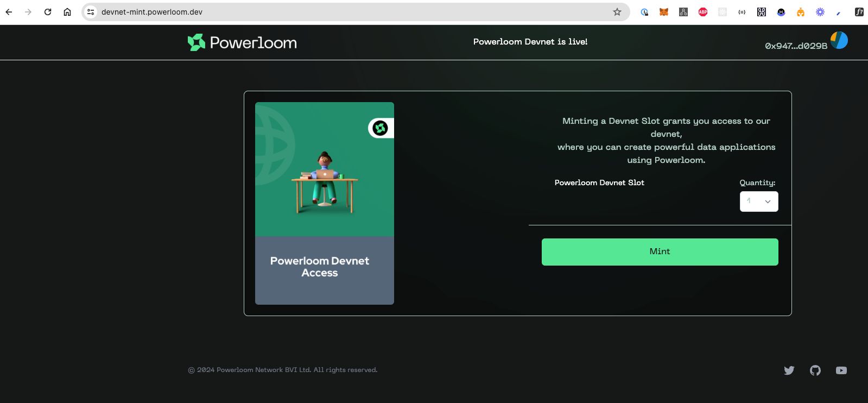Open Powerloom Twitter link in footer

(789, 370)
